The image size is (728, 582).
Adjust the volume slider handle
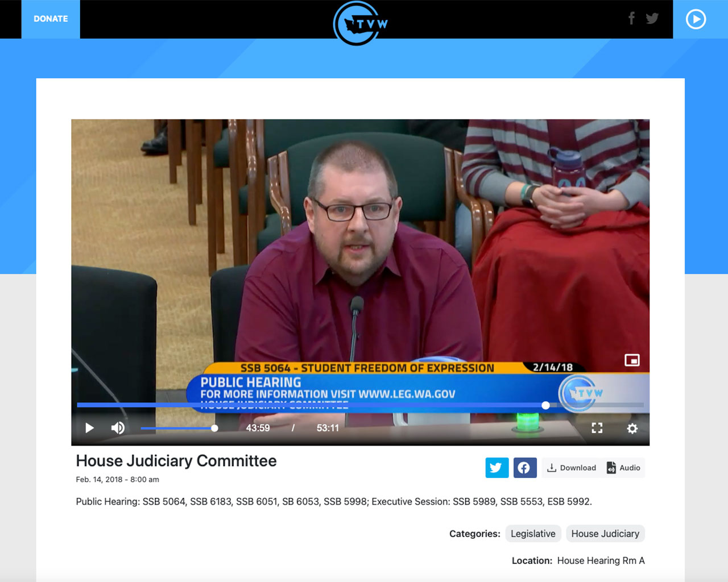point(214,428)
